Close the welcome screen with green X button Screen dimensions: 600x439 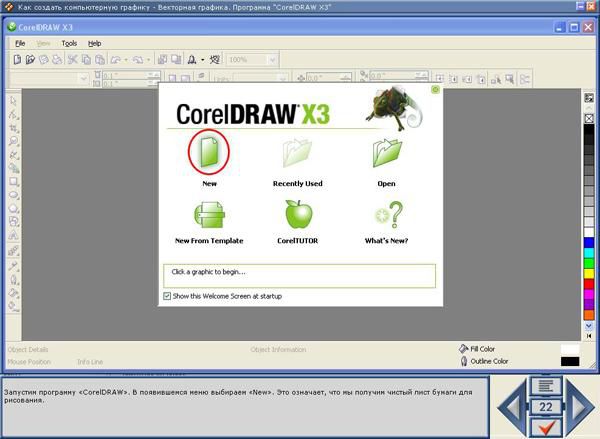(435, 90)
